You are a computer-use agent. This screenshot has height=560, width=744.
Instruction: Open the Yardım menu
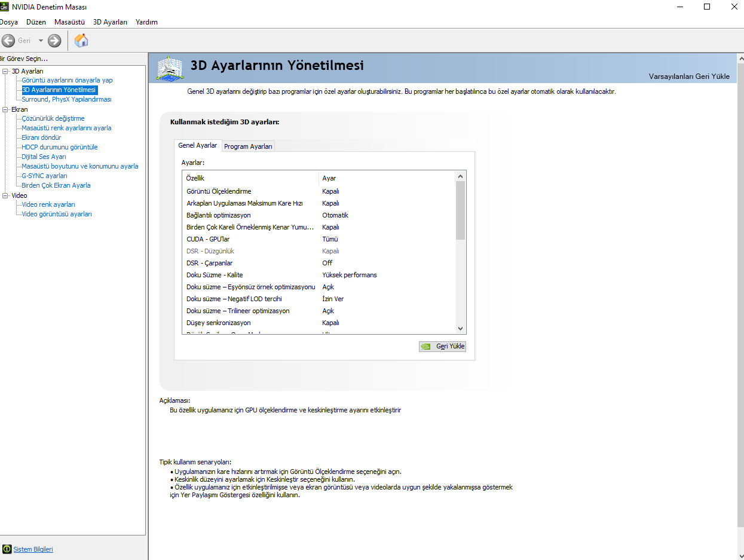pos(146,22)
